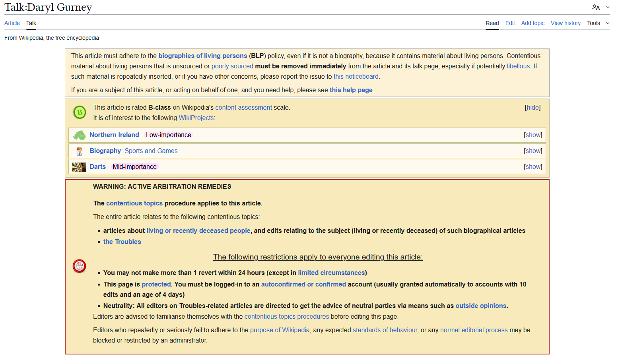Follow the outside opinions link
This screenshot has width=618, height=364.
pos(481,306)
